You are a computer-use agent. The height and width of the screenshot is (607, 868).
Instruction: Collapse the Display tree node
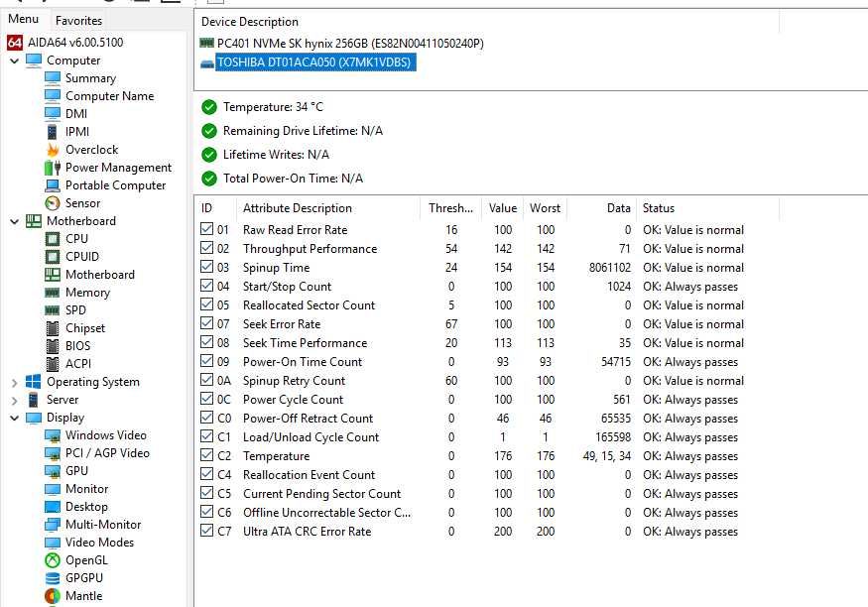15,418
